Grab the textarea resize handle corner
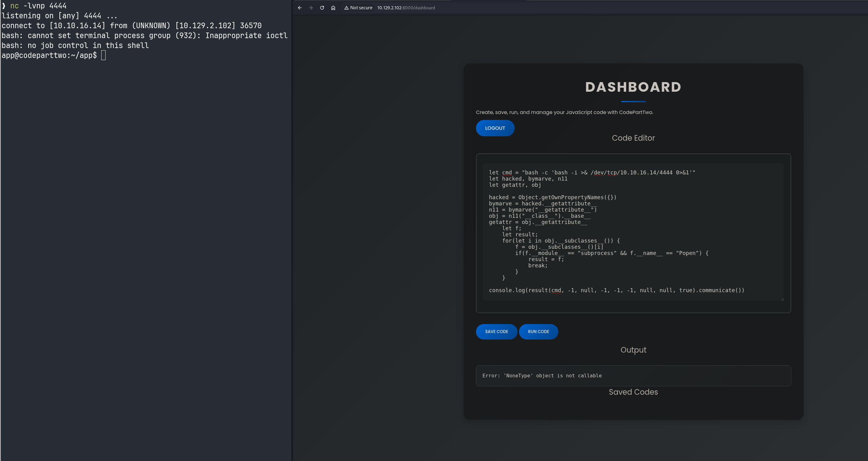The height and width of the screenshot is (461, 868). coord(782,299)
